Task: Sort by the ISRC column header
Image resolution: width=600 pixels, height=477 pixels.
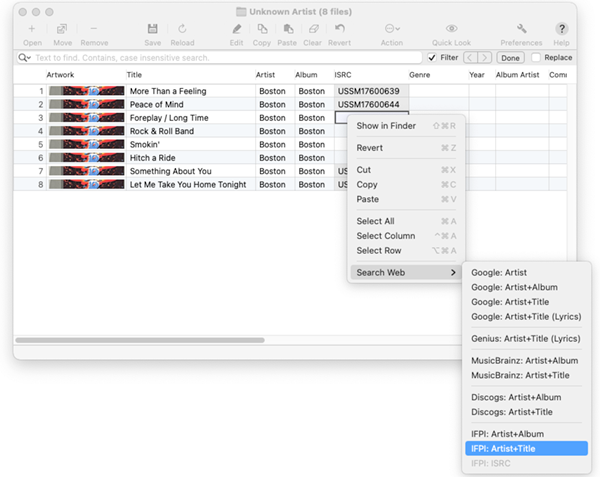Action: [370, 75]
